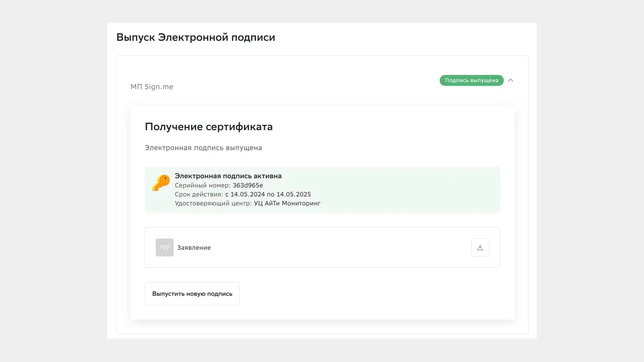Click the Серийный номер 363d965e line
Screen dimensions: 644x362
pos(219,185)
